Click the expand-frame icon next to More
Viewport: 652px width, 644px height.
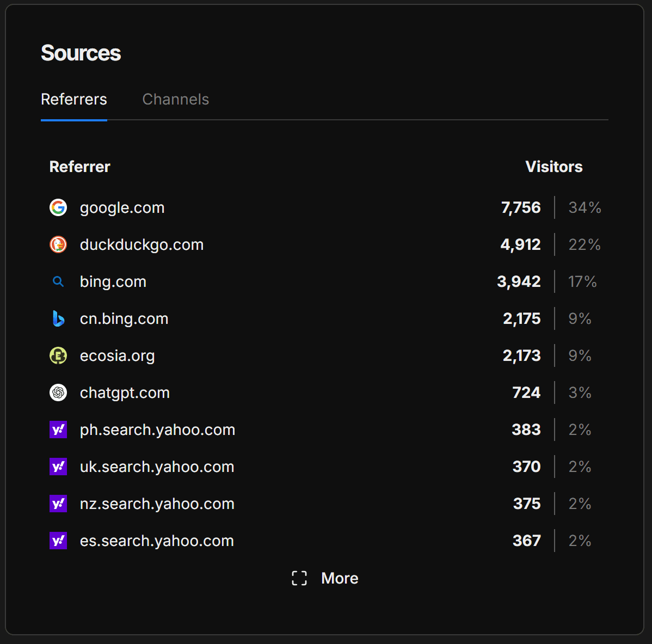pos(299,578)
